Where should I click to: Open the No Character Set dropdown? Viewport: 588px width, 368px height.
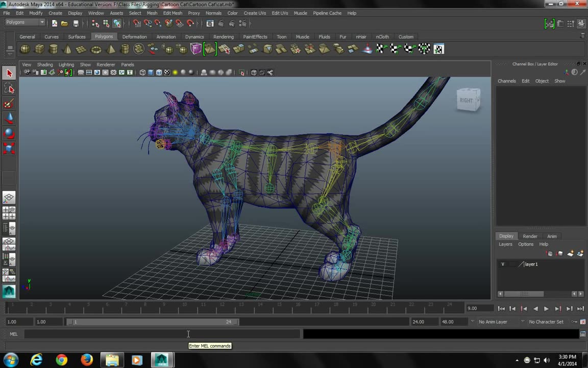pos(546,321)
